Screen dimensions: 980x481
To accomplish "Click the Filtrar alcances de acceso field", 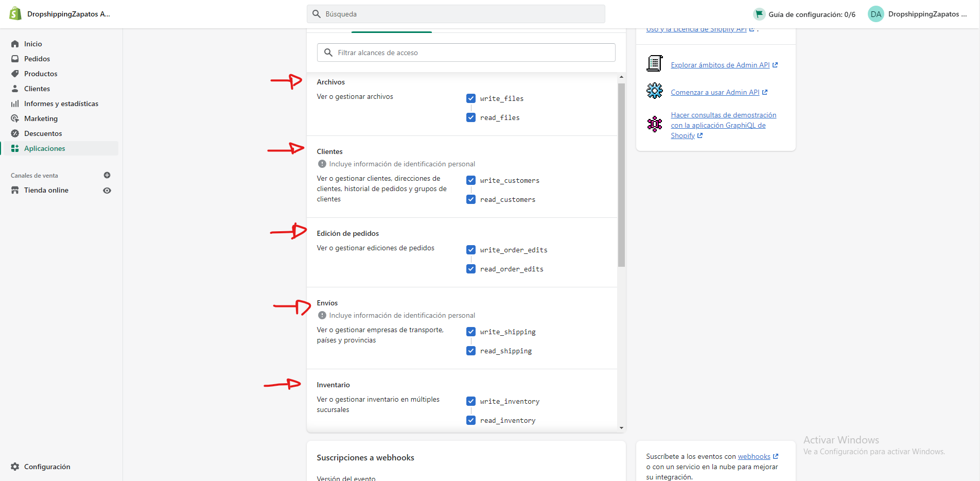I will (x=466, y=53).
